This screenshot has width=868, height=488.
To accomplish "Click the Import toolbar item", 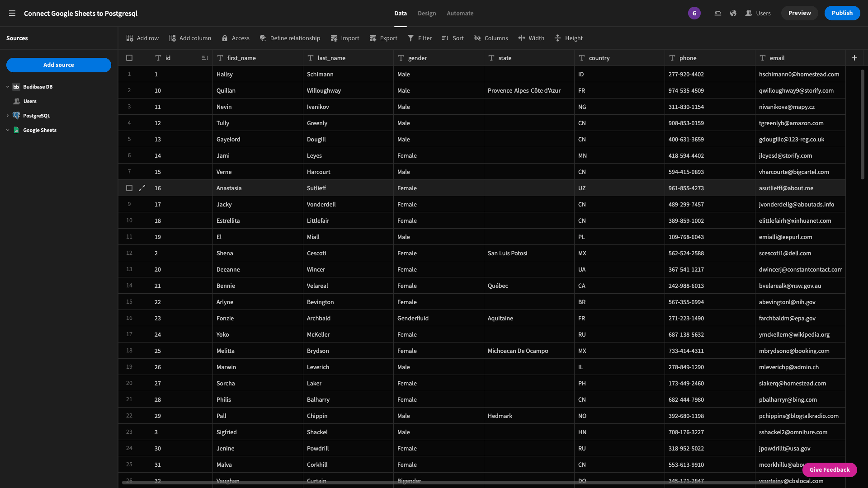I will pyautogui.click(x=344, y=38).
